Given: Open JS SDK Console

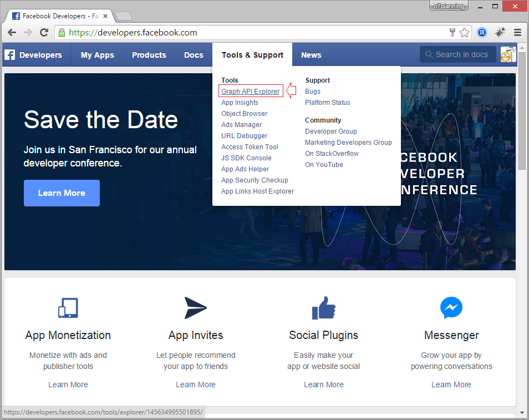Looking at the screenshot, I should [246, 158].
